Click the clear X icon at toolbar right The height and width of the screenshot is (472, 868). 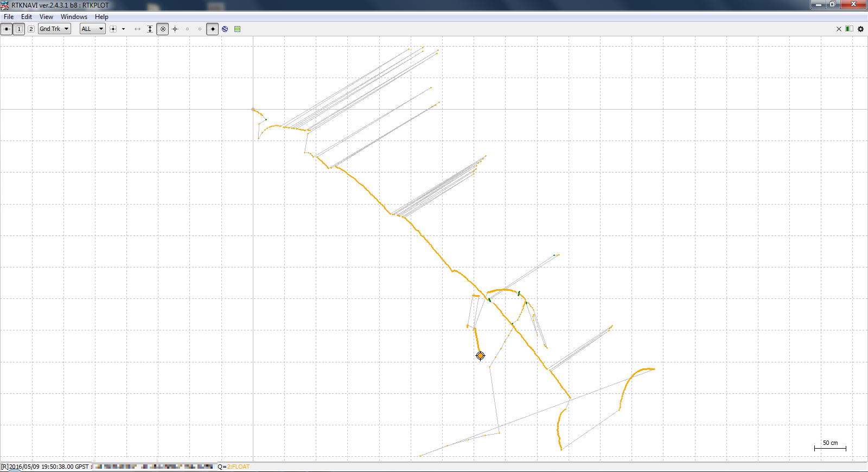[839, 29]
